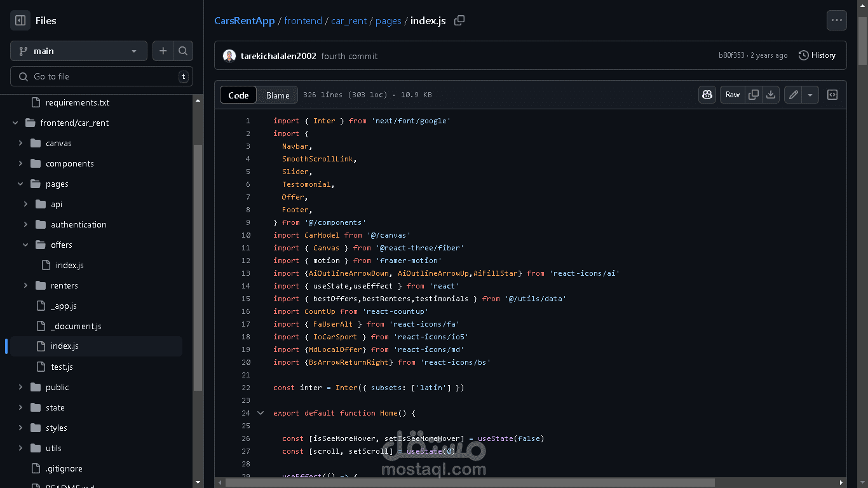
Task: Open the more options ellipsis menu
Action: click(x=837, y=20)
